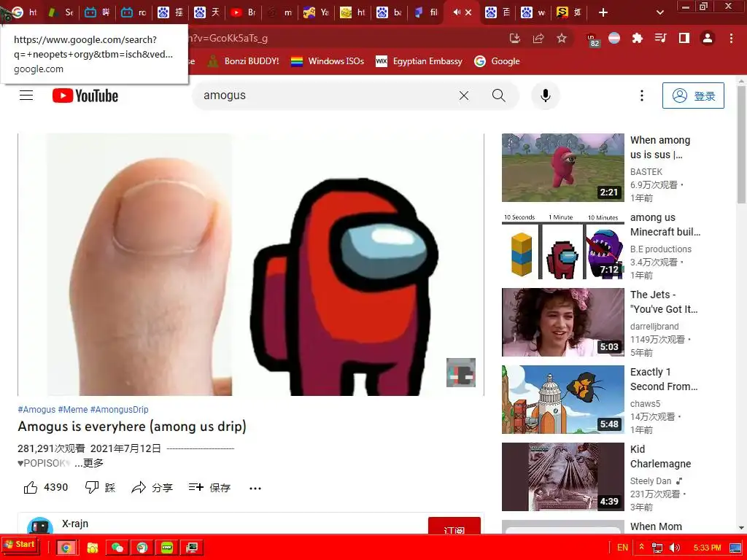
Task: Switch to the first Google tab
Action: click(25, 12)
